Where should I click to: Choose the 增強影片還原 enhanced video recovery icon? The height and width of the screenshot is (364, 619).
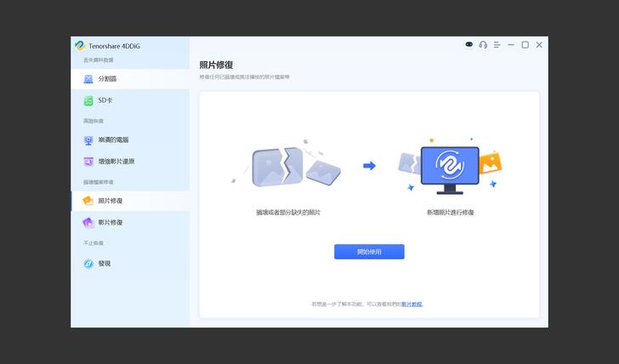[x=88, y=162]
